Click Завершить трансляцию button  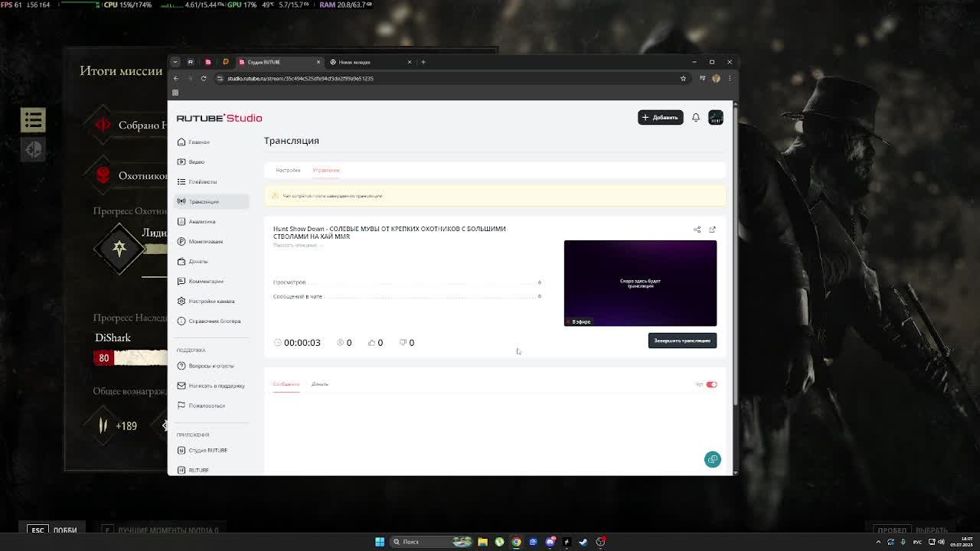click(682, 341)
